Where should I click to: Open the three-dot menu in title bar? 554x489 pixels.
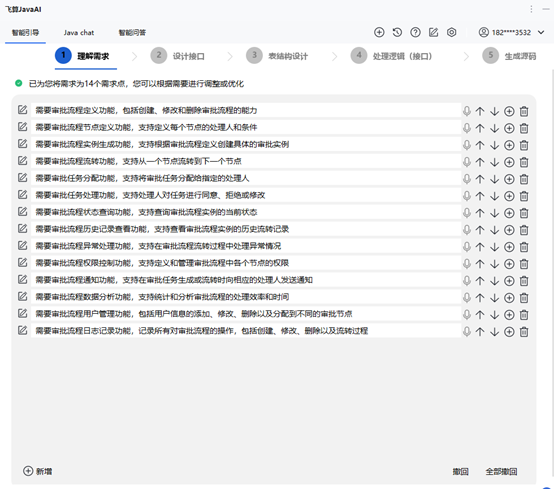pos(531,9)
